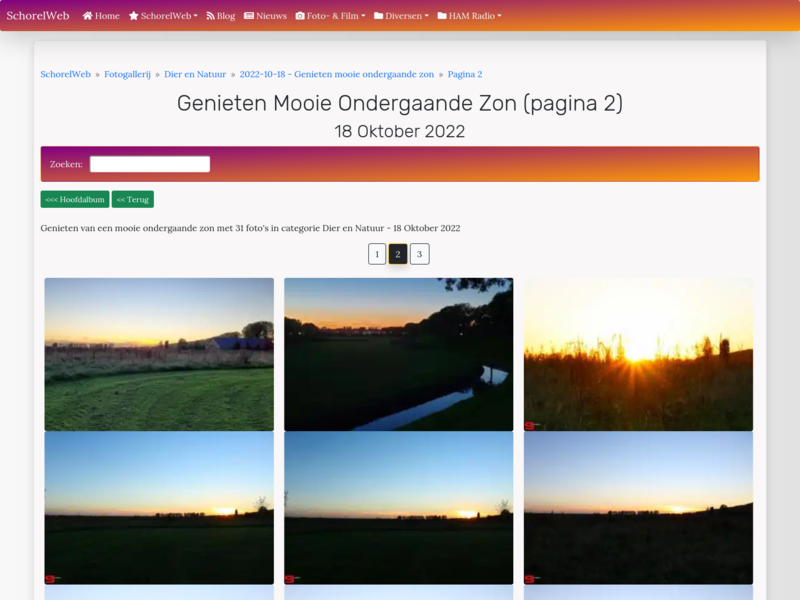Open the green mowed field sunset photo

click(x=159, y=354)
